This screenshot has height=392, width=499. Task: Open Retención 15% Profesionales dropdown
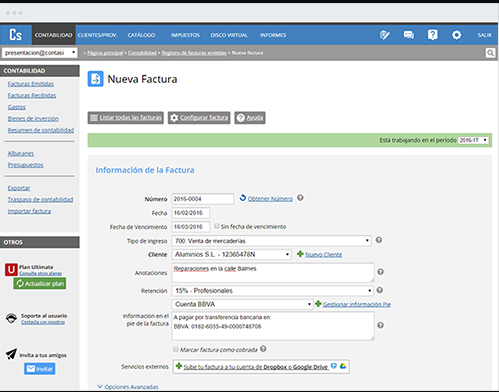(x=272, y=291)
